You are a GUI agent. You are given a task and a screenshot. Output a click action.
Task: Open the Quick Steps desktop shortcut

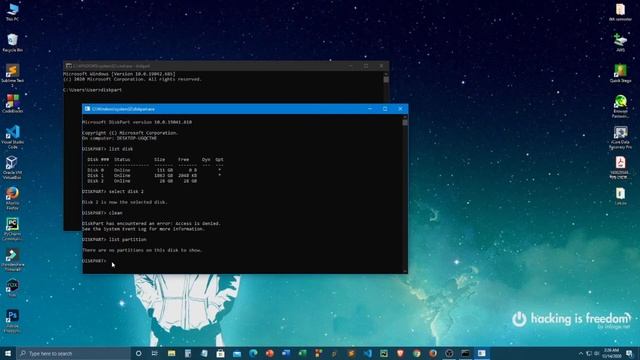[620, 73]
